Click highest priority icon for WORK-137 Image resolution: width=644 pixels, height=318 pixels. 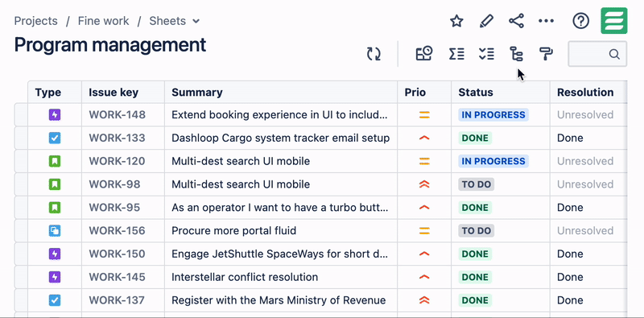click(x=424, y=300)
